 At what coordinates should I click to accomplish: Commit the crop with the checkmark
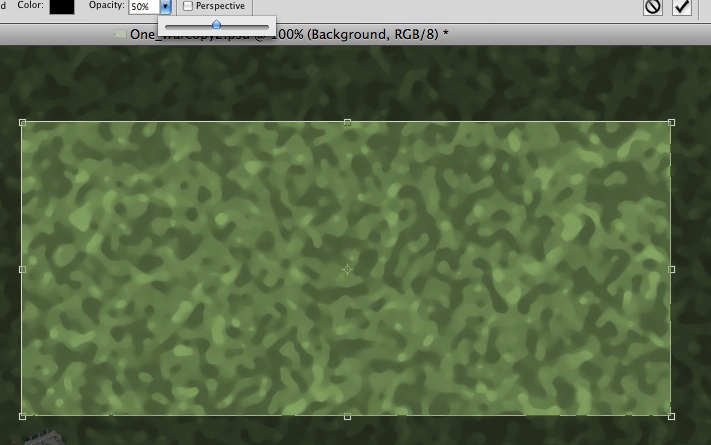[x=682, y=7]
